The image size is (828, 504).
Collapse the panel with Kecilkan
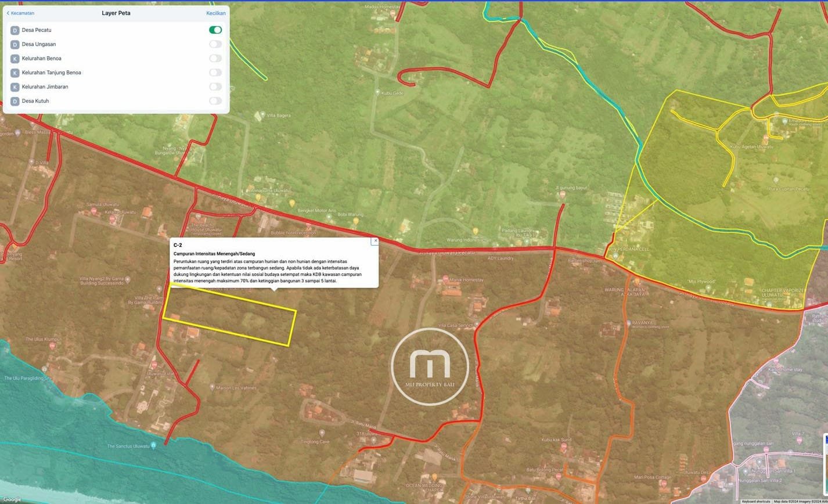click(215, 13)
